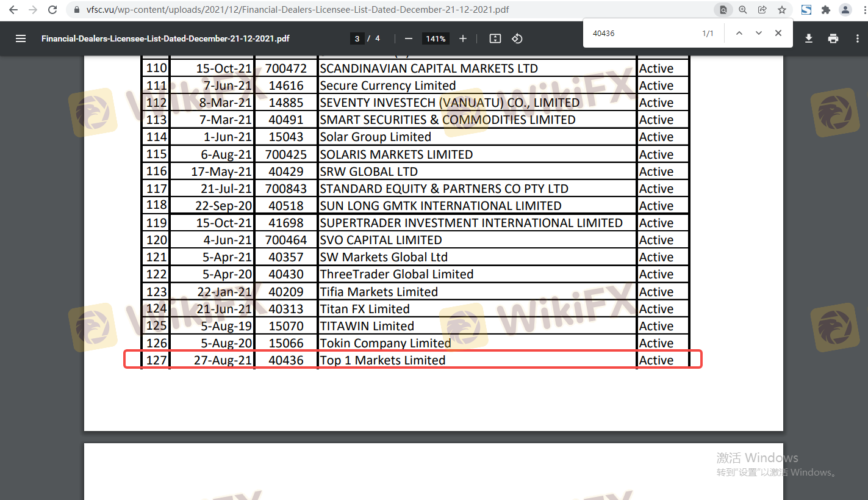
Task: Rotate the PDF counterclockwise
Action: pos(517,38)
